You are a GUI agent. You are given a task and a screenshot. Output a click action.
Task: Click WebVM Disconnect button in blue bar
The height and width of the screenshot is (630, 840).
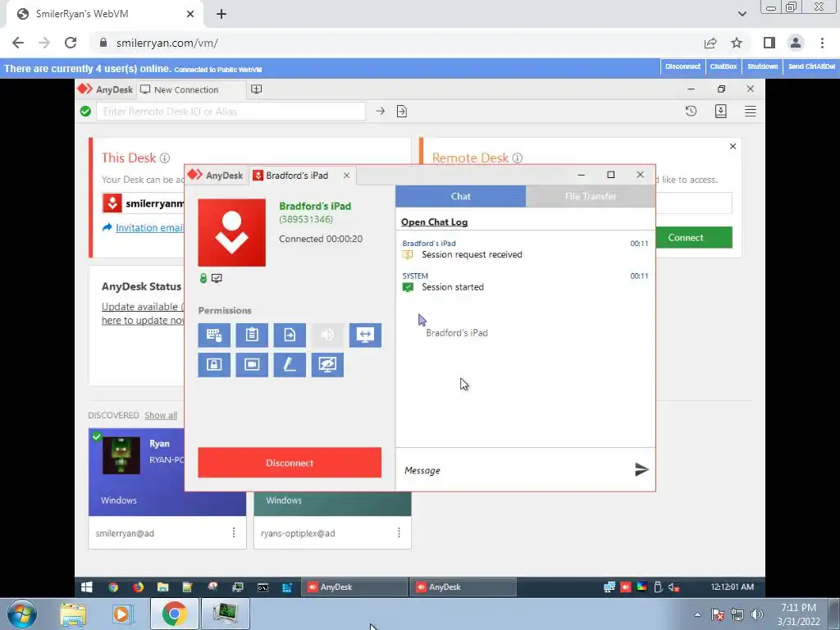coord(682,67)
